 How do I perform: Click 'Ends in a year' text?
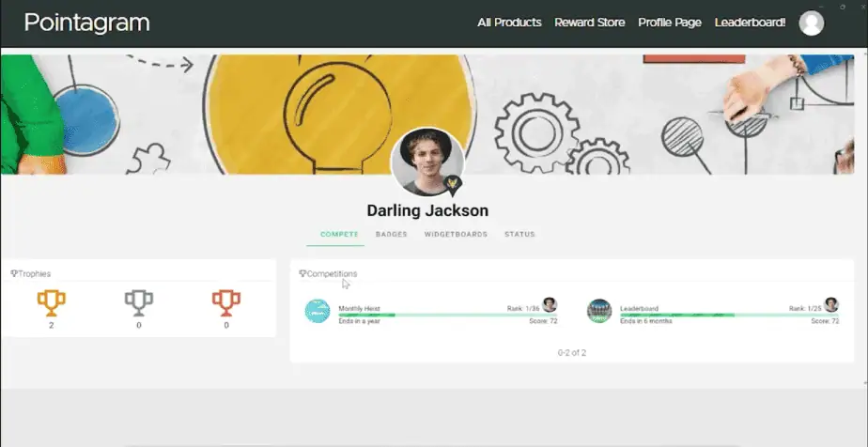pos(359,321)
